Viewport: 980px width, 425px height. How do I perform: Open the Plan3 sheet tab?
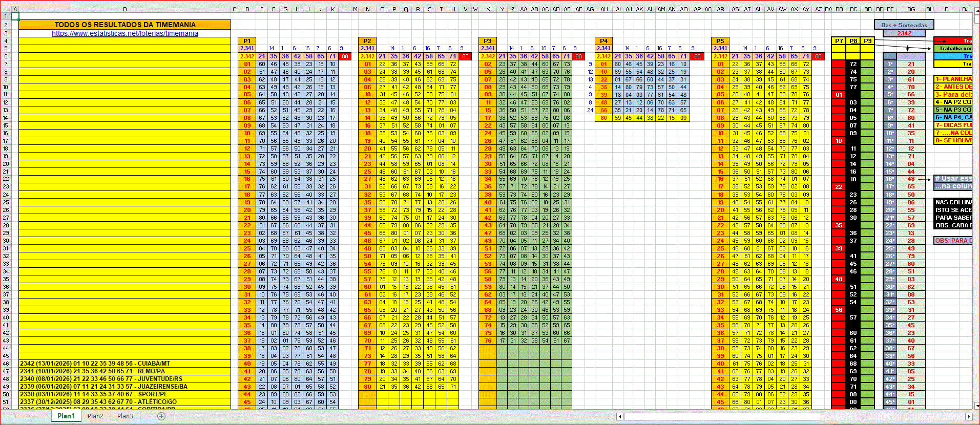125,416
